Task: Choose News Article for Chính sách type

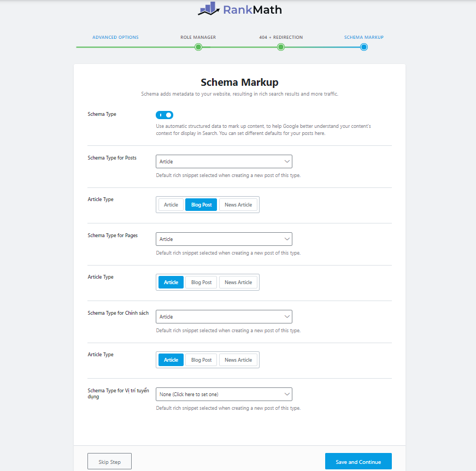Action: [x=238, y=360]
